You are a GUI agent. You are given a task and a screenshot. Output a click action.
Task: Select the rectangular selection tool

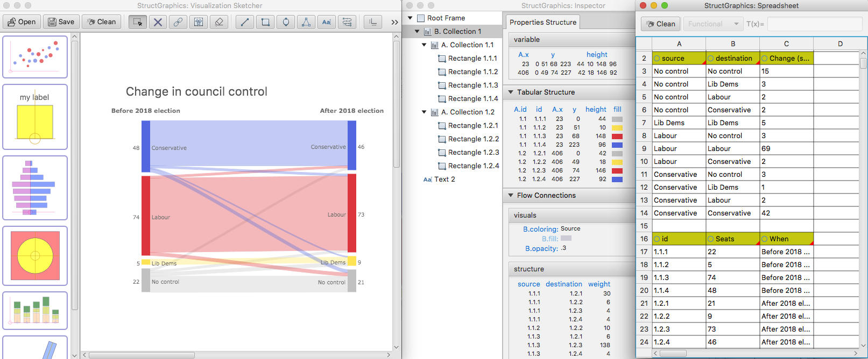(138, 22)
